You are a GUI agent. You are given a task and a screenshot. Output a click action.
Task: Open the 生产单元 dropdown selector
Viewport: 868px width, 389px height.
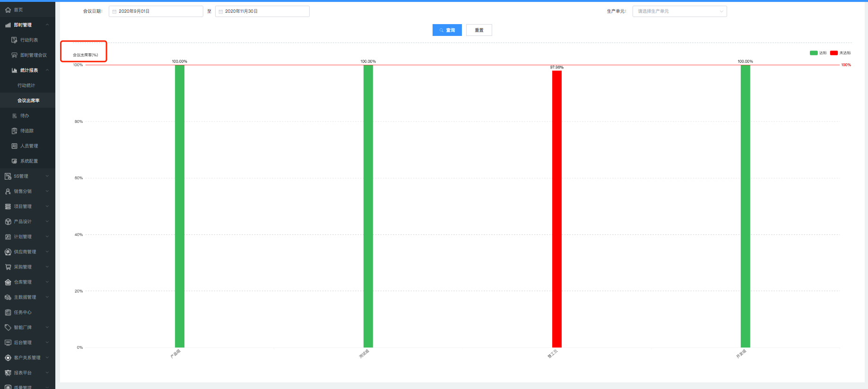[x=679, y=11]
